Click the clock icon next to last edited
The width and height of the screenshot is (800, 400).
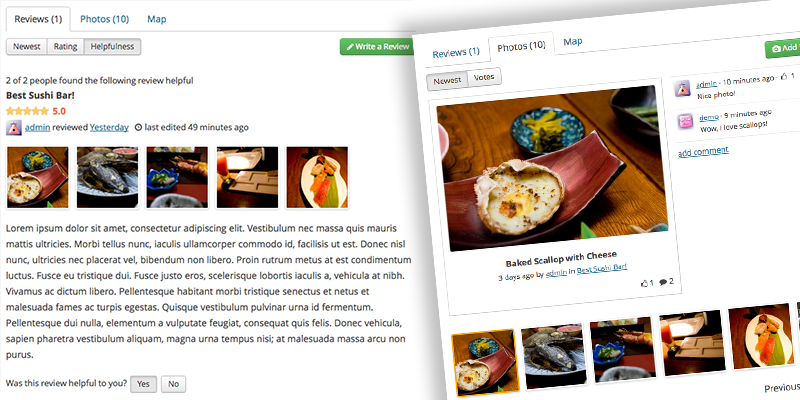coord(138,128)
